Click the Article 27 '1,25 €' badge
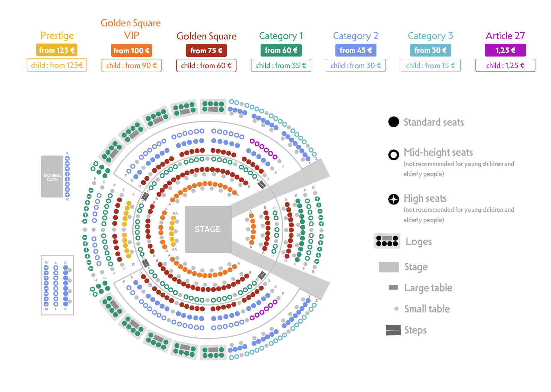Viewport: 551px width, 392px height. [x=505, y=50]
